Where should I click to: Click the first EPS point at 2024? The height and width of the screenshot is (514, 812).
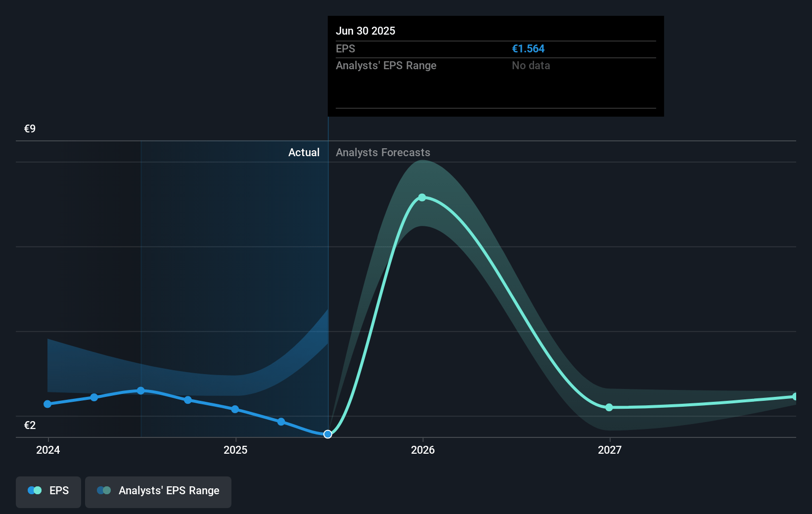[x=47, y=404]
